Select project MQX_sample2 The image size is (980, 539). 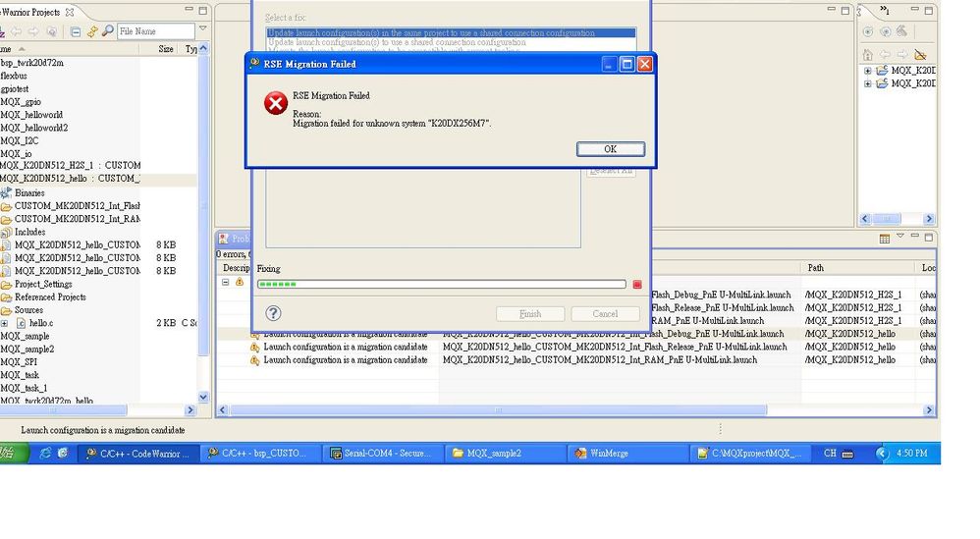coord(27,350)
